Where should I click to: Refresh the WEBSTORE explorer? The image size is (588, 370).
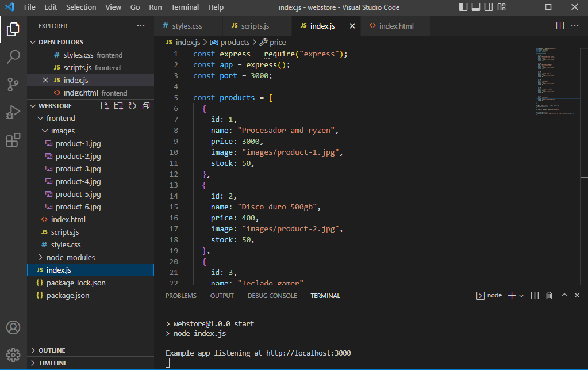[132, 106]
